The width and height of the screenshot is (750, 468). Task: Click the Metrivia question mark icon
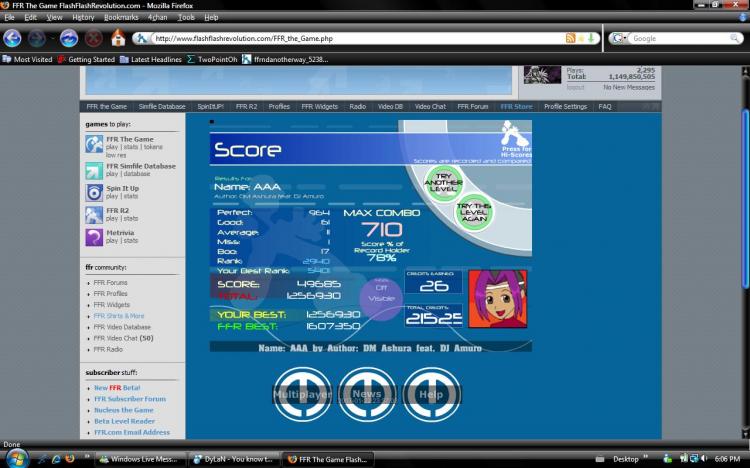[94, 237]
